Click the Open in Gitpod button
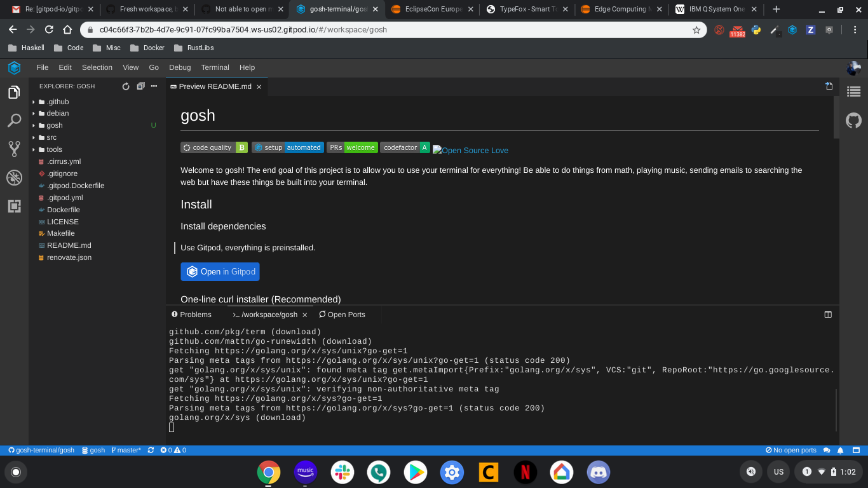Viewport: 868px width, 488px height. click(220, 271)
